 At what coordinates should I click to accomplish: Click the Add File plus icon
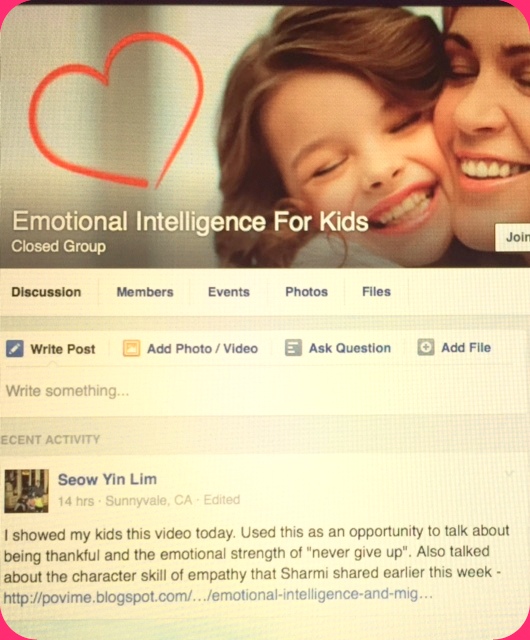pos(425,348)
